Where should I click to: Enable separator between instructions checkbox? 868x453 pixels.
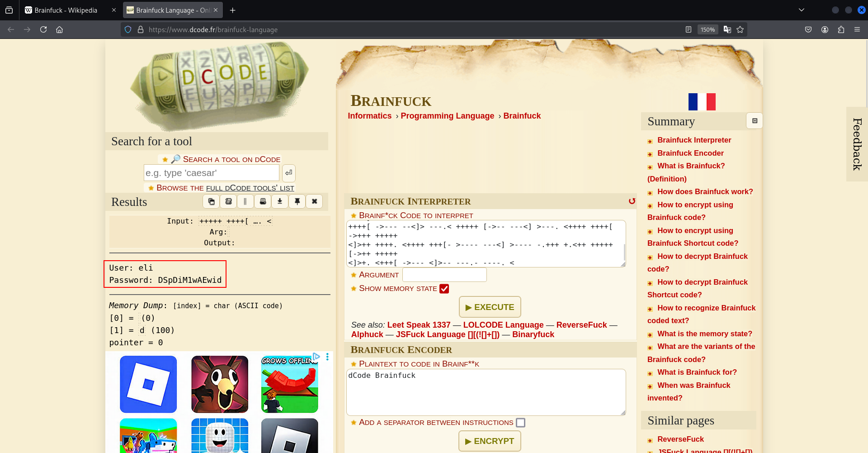(x=520, y=423)
